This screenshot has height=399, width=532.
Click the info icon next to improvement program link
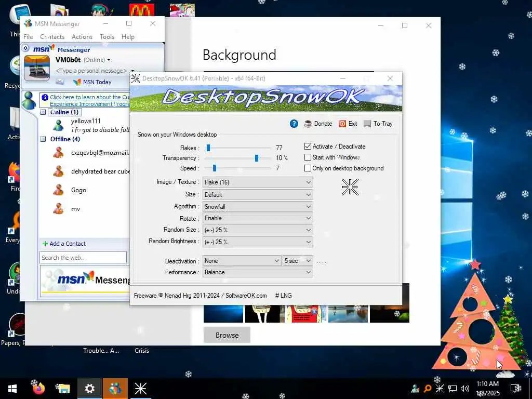pos(45,97)
